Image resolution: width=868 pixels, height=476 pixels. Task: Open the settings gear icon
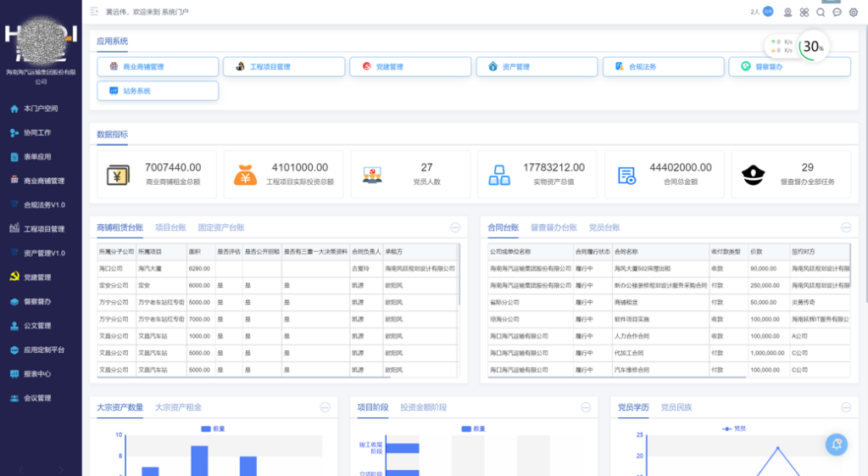coord(854,12)
